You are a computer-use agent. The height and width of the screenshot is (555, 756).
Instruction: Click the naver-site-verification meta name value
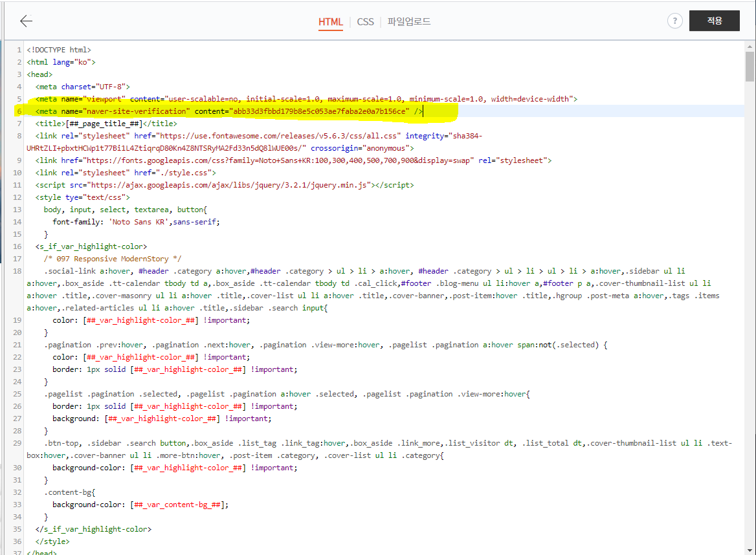(136, 111)
